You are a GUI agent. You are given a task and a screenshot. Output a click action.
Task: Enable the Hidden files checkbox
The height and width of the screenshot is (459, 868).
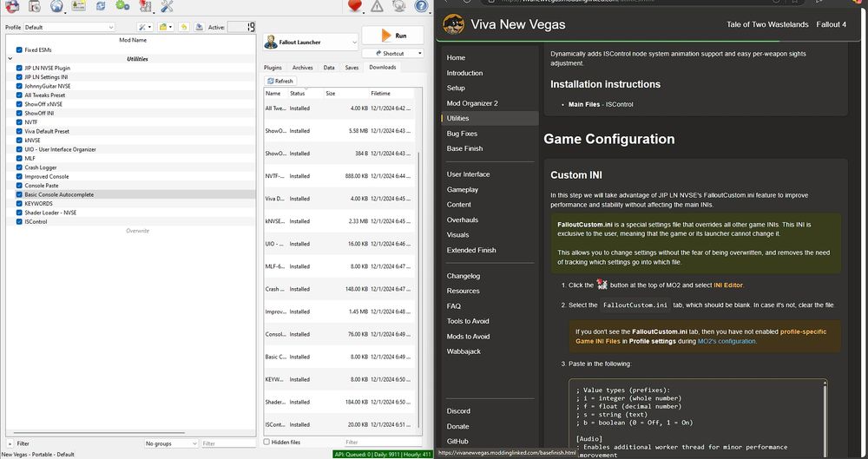pyautogui.click(x=266, y=442)
